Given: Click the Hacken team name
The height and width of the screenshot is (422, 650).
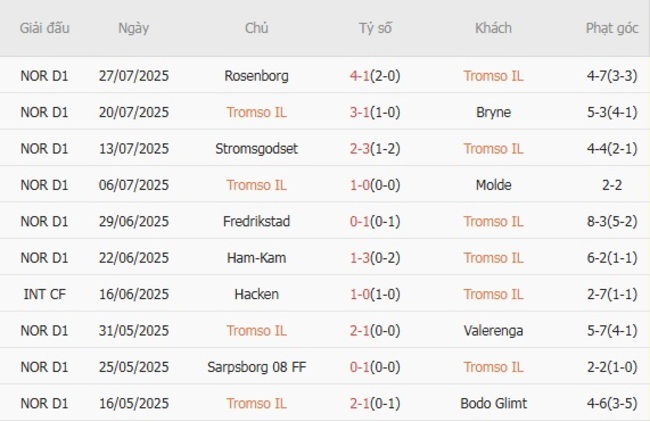Looking at the screenshot, I should [256, 294].
